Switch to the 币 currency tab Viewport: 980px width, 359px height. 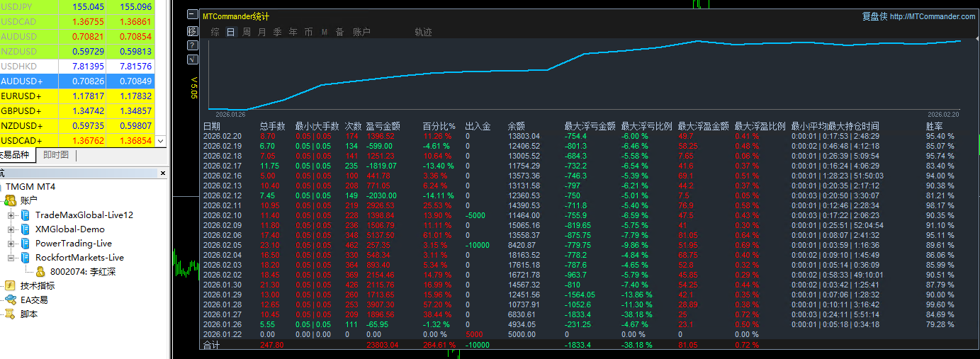(x=309, y=32)
